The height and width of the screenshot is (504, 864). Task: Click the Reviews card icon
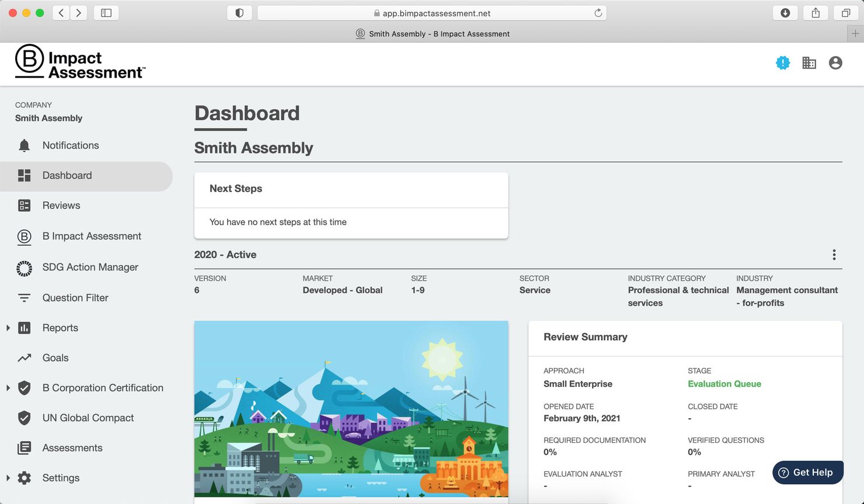coord(24,205)
